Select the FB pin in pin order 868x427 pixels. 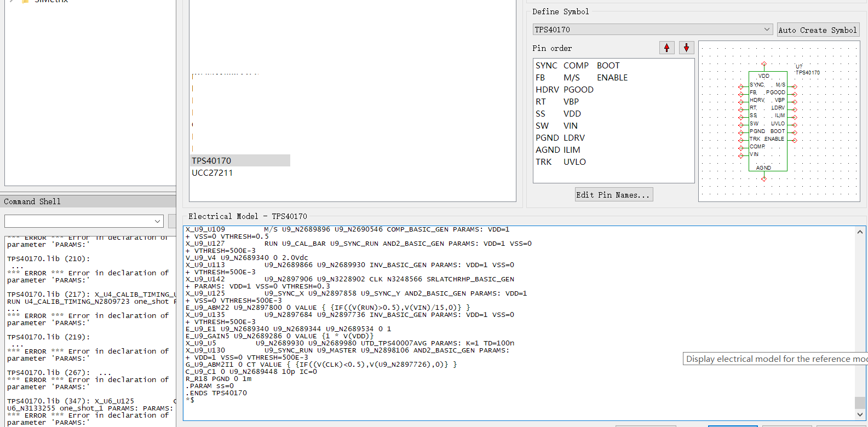(541, 78)
